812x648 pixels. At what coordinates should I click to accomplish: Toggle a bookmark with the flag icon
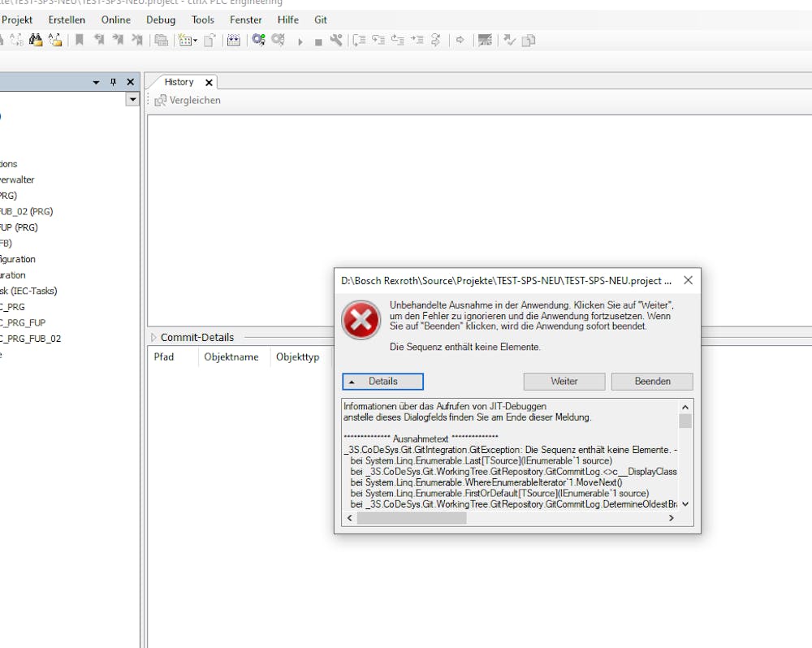[80, 39]
